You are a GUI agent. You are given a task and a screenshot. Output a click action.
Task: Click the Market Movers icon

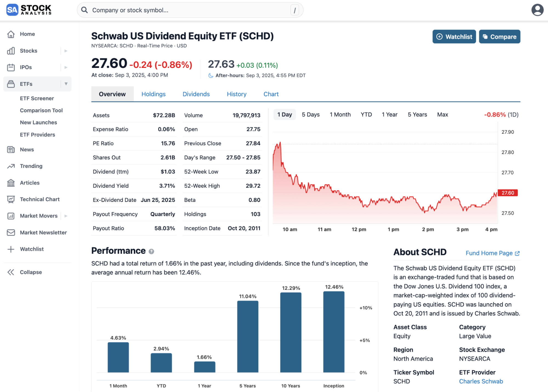11,216
